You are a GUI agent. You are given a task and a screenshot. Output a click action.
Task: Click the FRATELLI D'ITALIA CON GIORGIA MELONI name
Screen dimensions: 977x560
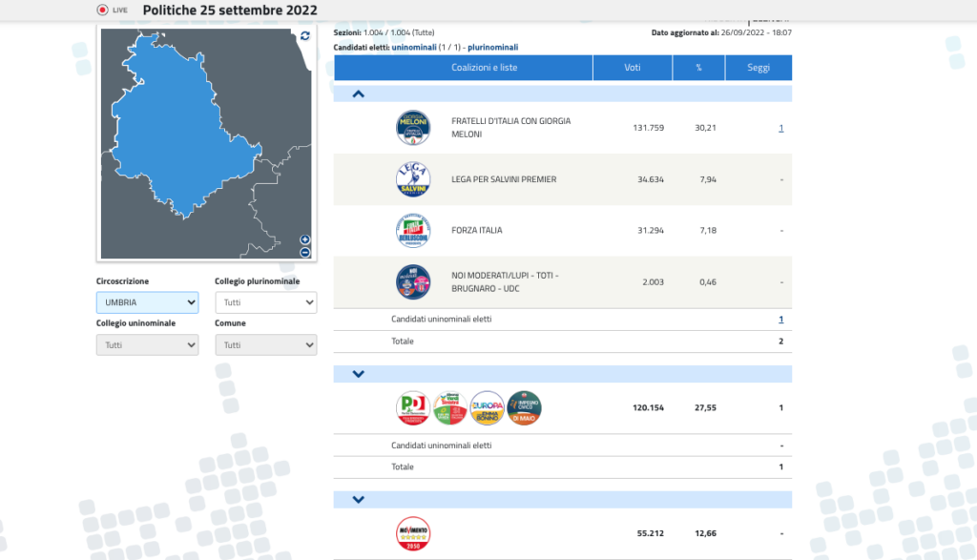511,128
